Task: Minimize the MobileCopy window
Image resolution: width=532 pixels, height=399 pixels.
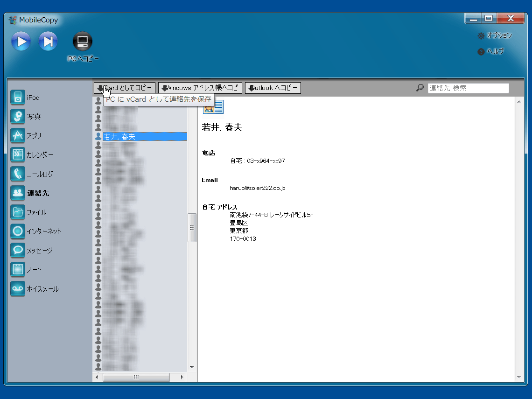Action: tap(473, 18)
